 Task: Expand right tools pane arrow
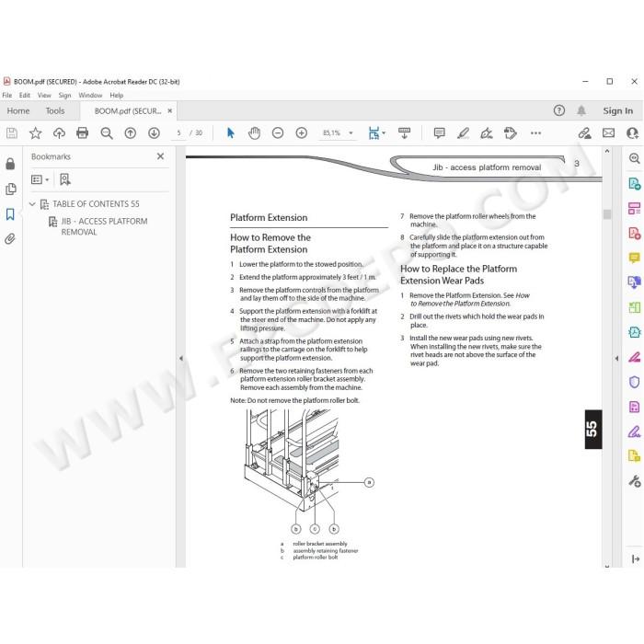616,359
